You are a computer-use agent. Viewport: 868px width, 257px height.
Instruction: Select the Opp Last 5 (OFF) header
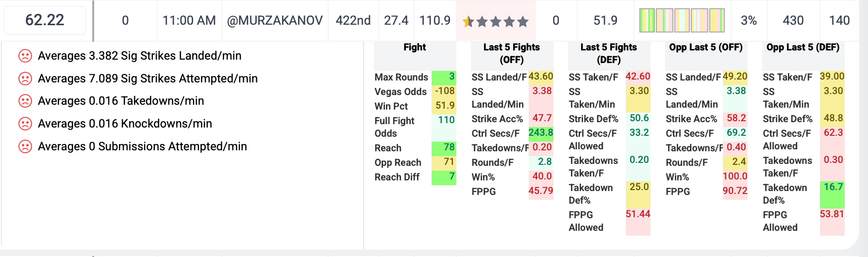[706, 48]
